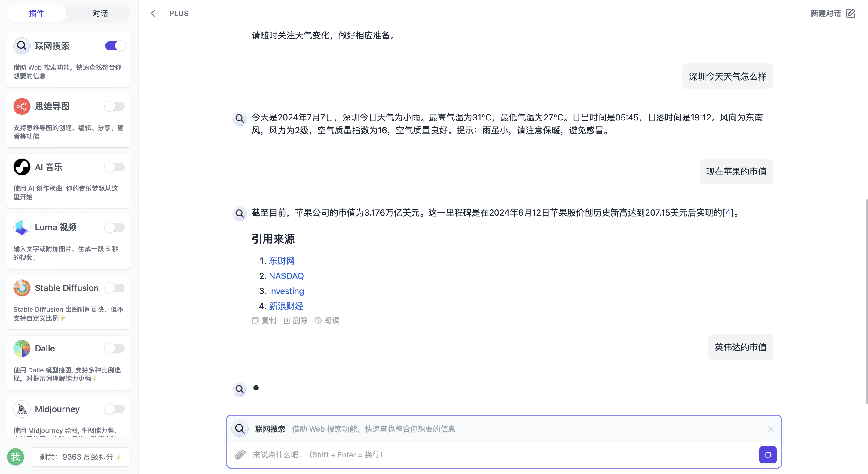Click the Midjourney icon
Image resolution: width=868 pixels, height=474 pixels.
(x=21, y=409)
